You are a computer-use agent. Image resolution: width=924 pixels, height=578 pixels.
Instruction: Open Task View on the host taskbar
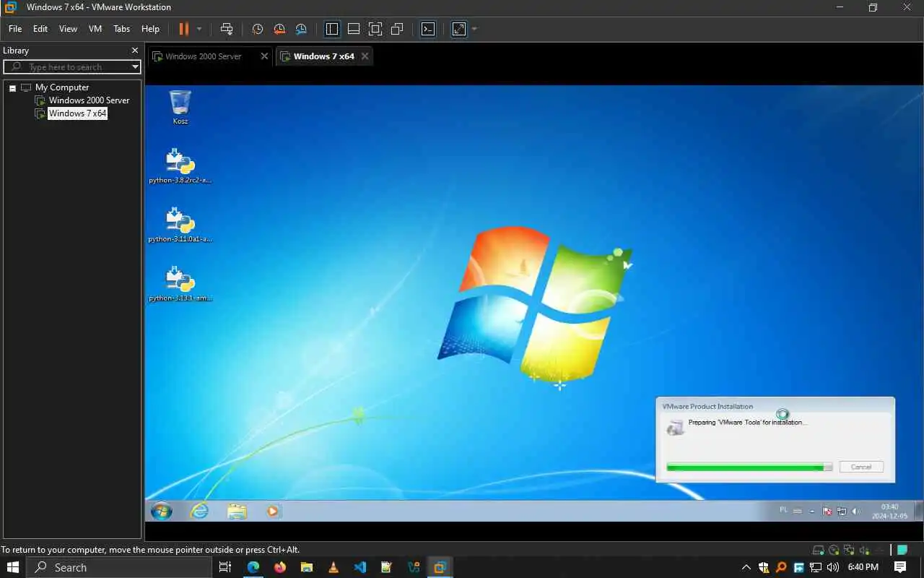tap(225, 567)
